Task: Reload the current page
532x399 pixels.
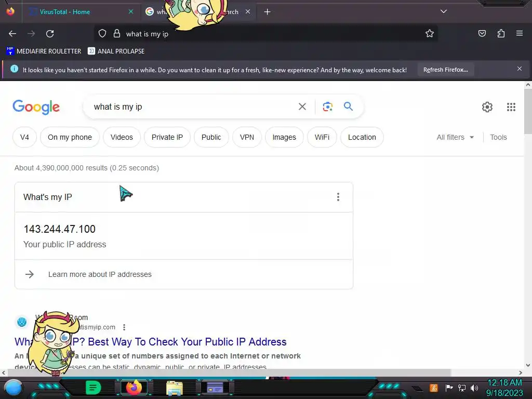Action: (x=50, y=34)
